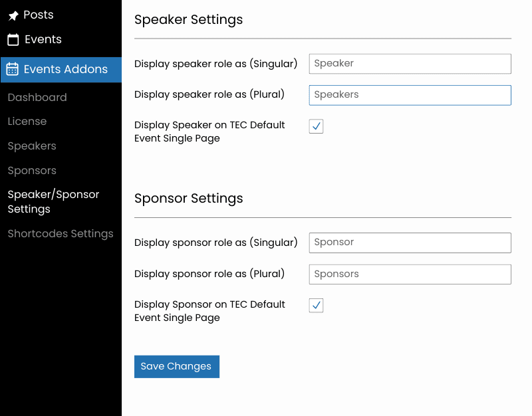Go to the License page
The width and height of the screenshot is (532, 416).
(x=27, y=122)
